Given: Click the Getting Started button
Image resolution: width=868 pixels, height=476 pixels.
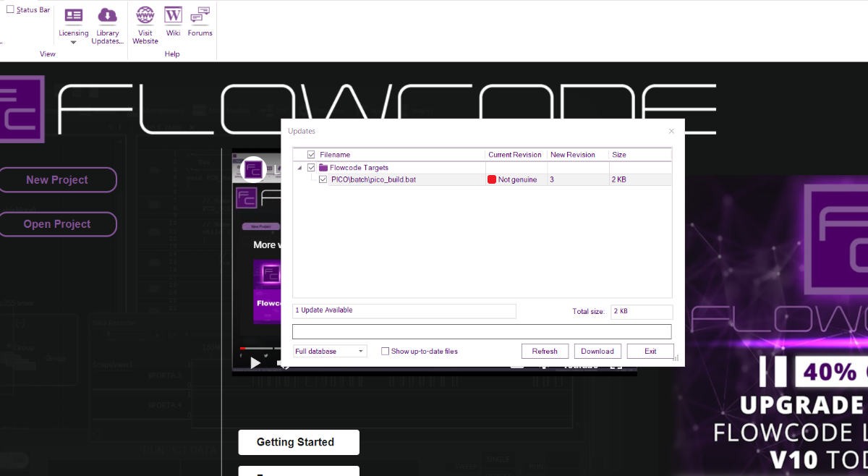Looking at the screenshot, I should pyautogui.click(x=299, y=442).
